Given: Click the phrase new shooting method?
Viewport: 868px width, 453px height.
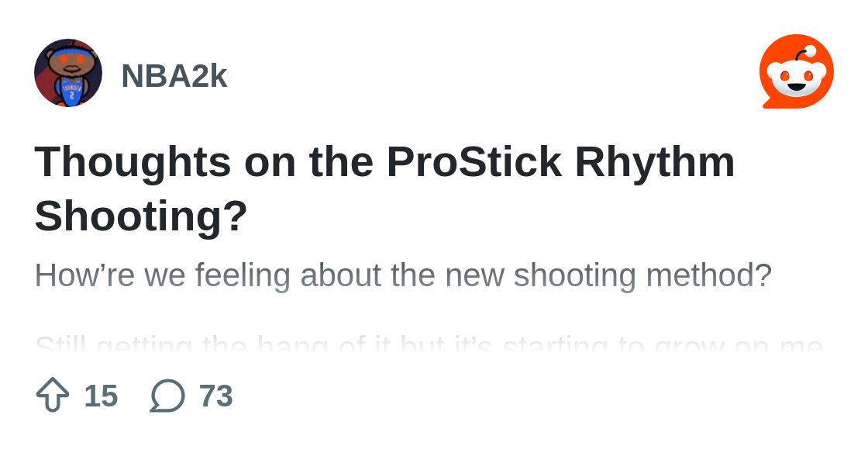Looking at the screenshot, I should 608,275.
